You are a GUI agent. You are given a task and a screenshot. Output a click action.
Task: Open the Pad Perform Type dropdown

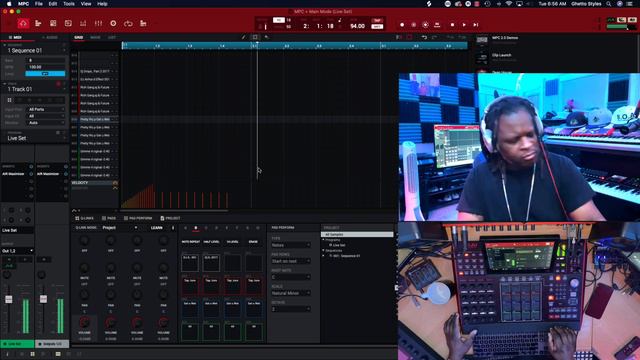(291, 245)
